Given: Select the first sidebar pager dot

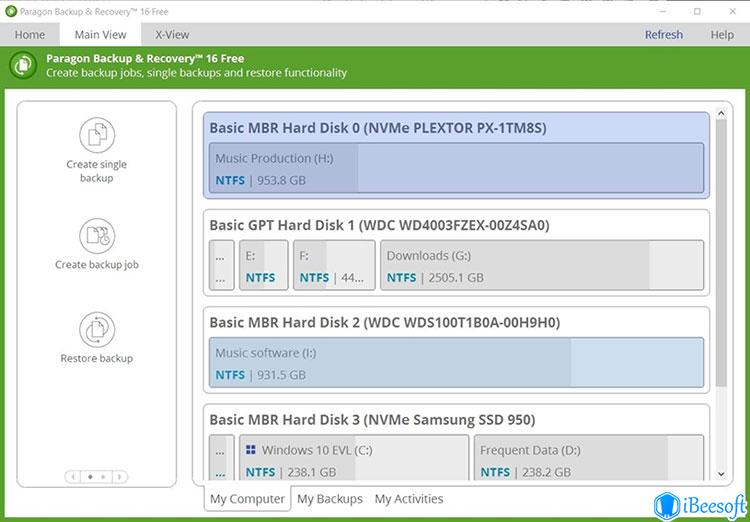Looking at the screenshot, I should pos(90,477).
